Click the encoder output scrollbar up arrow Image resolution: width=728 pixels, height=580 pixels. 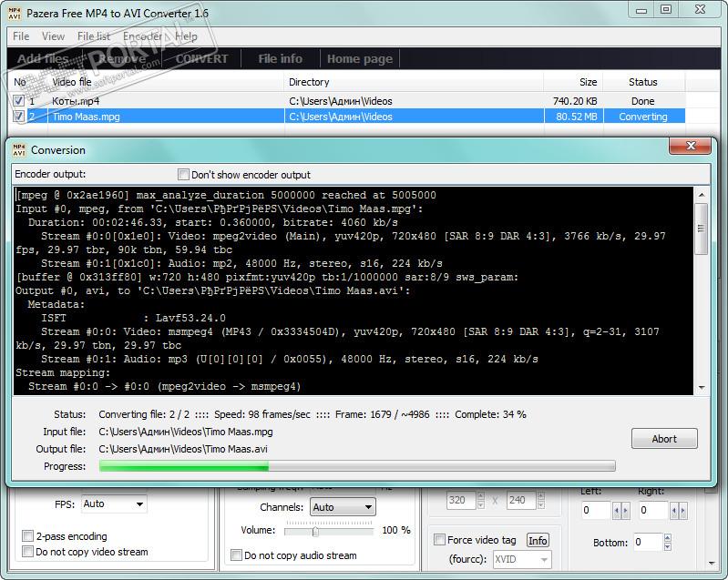click(x=701, y=195)
